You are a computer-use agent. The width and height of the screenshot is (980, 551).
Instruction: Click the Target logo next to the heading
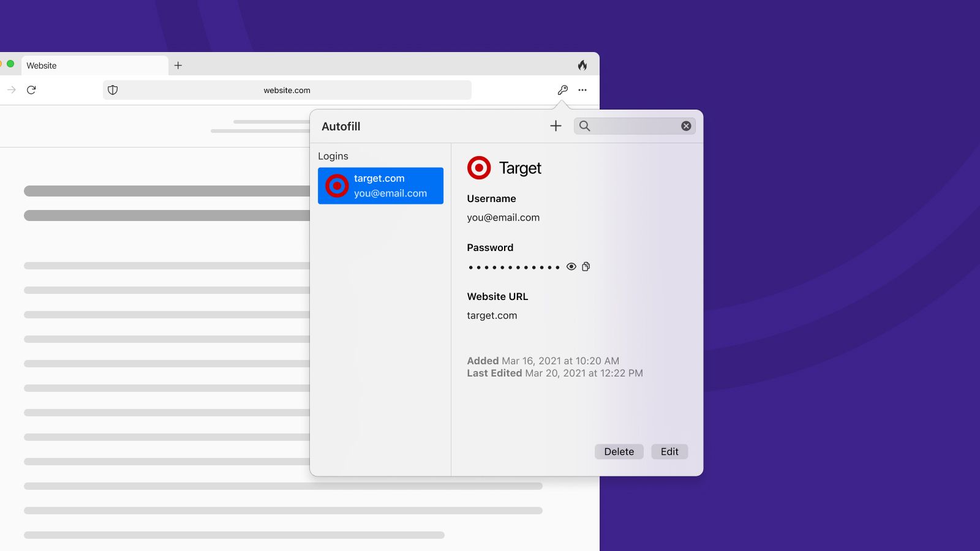click(478, 167)
